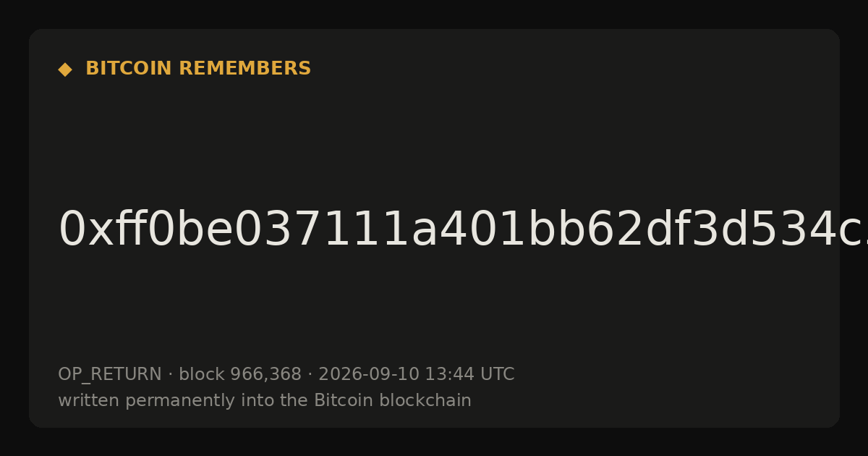
Task: Click the dot separator before the date
Action: click(x=310, y=375)
